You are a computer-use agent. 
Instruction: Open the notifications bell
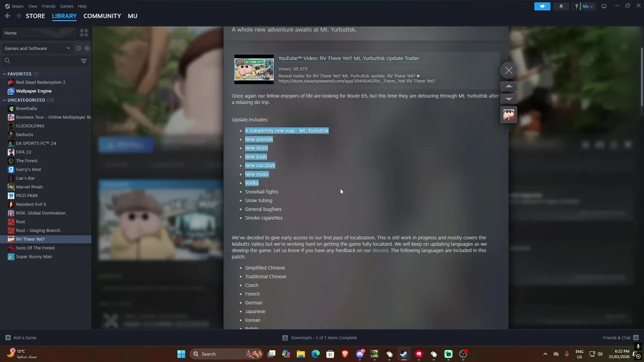pyautogui.click(x=561, y=6)
